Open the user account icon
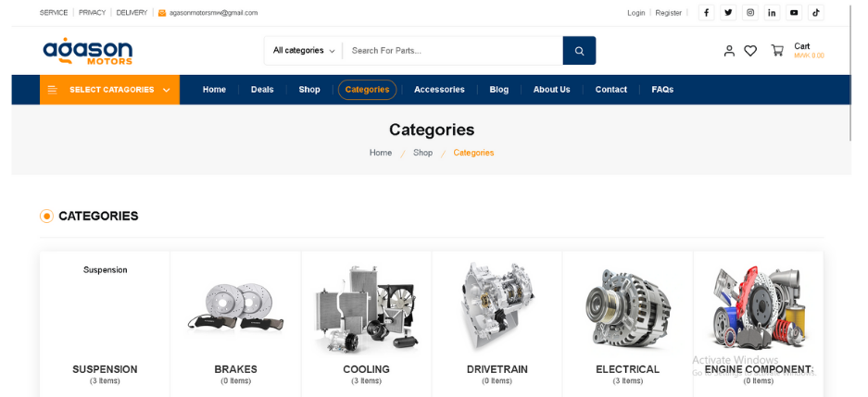 click(x=729, y=51)
